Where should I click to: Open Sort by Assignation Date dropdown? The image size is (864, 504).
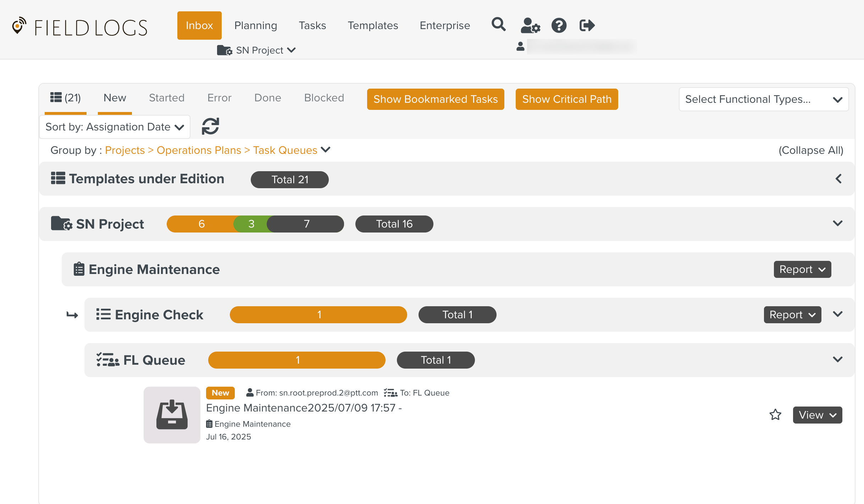[115, 127]
